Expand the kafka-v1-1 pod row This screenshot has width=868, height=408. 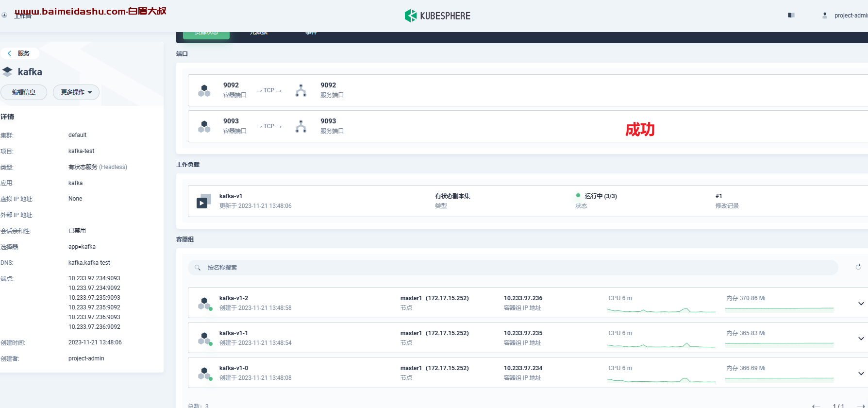[x=861, y=339]
